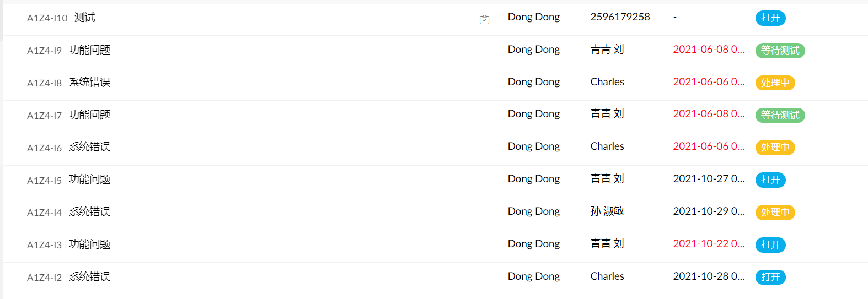The width and height of the screenshot is (868, 299).
Task: Click the 打开 status badge on A1Z4-I2
Action: (770, 278)
